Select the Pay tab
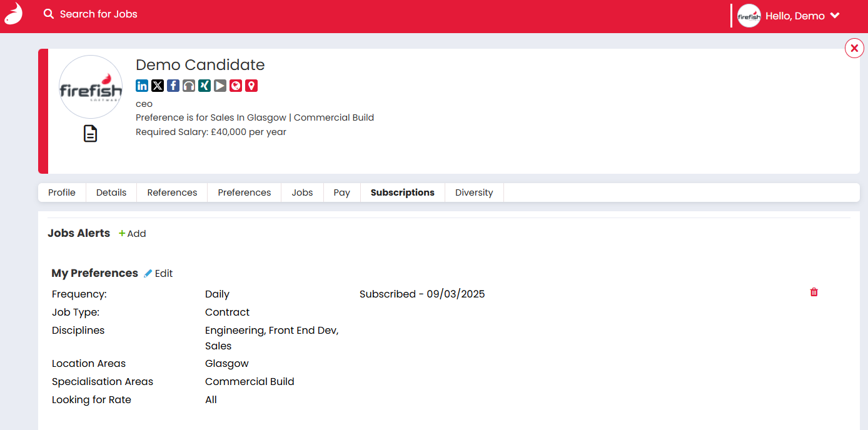 coord(341,192)
